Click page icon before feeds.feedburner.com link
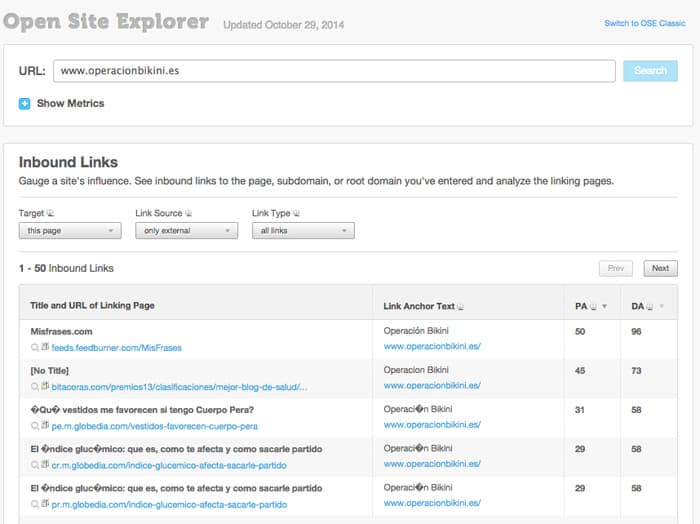 point(45,346)
